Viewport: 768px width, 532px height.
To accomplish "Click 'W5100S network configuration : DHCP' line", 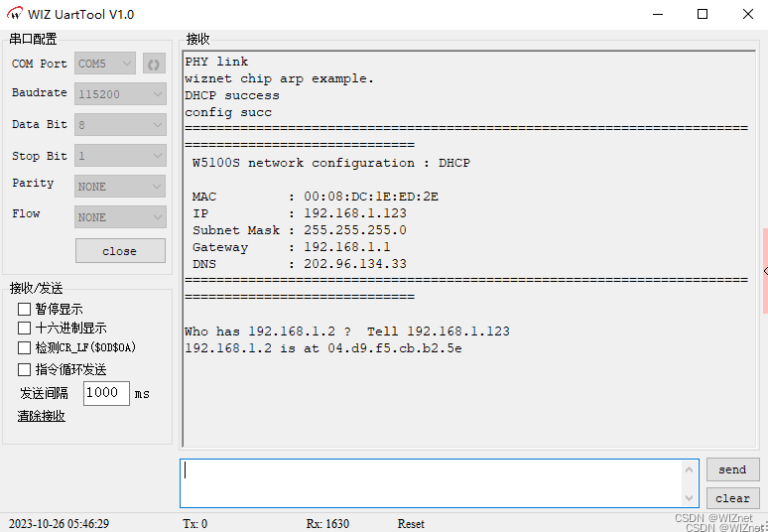I will tap(331, 163).
